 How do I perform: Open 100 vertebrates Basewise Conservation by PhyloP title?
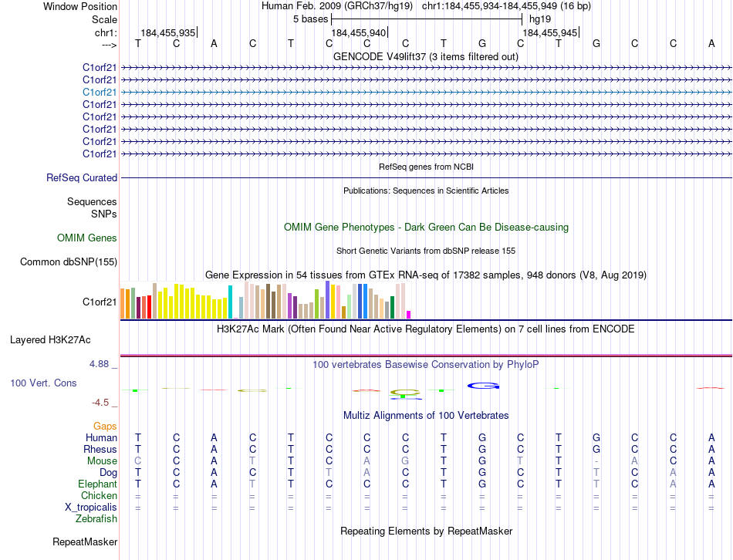pos(426,365)
